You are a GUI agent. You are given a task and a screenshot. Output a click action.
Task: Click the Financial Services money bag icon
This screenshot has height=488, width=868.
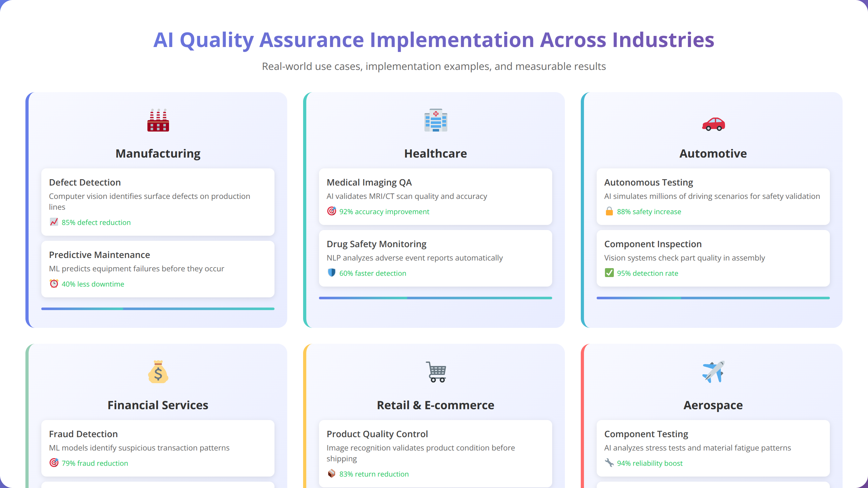point(158,372)
